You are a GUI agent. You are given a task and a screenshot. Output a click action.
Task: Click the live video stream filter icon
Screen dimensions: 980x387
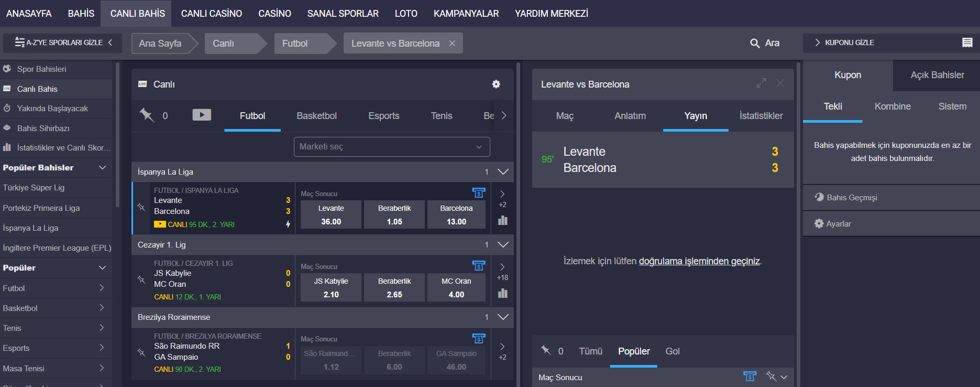click(x=202, y=115)
